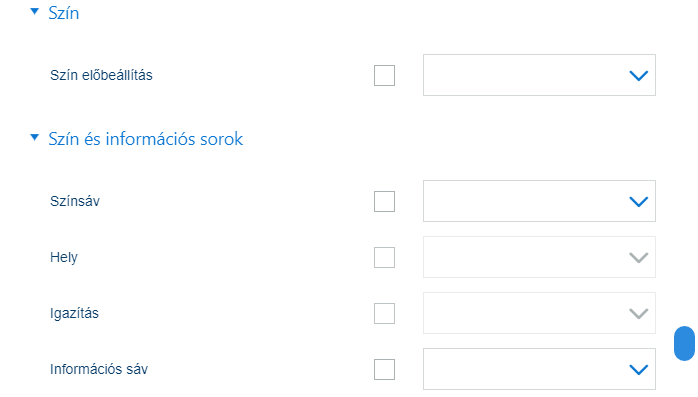
Task: Enable the Szín előbeállítás checkbox
Action: coord(384,75)
